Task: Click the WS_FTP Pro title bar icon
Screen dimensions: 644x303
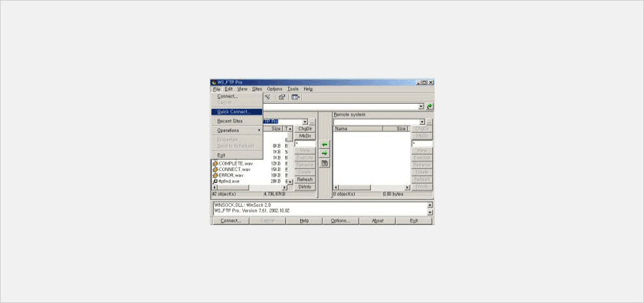Action: (x=214, y=83)
